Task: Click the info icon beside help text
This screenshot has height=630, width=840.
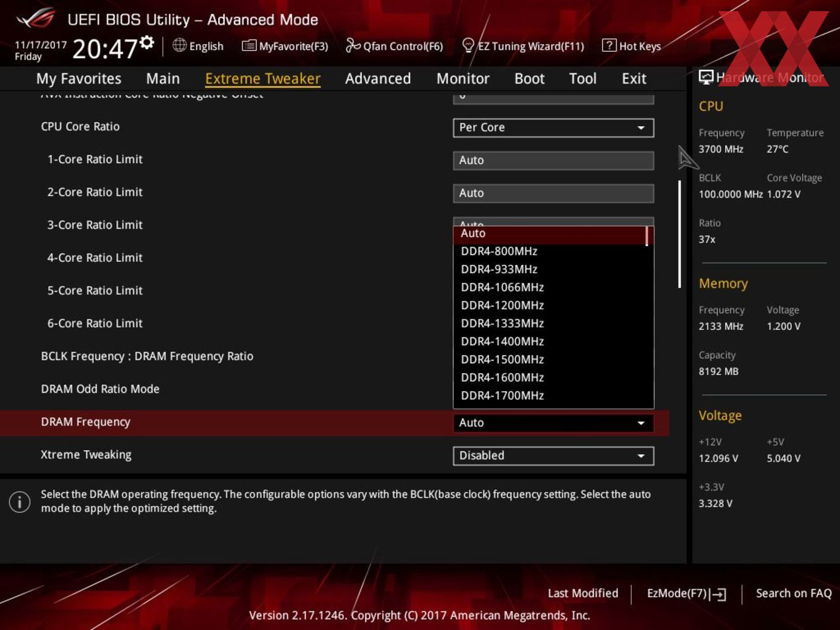Action: (20, 502)
